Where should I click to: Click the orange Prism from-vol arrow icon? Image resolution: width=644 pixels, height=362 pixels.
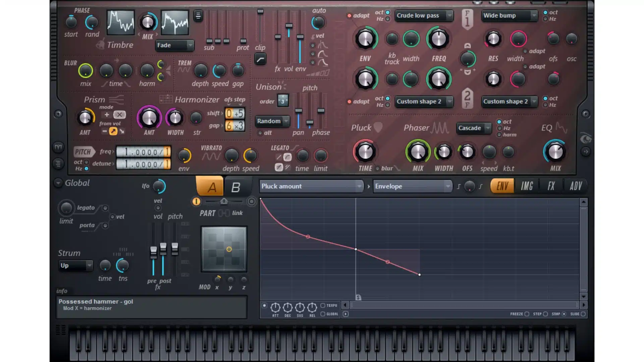coord(113,131)
